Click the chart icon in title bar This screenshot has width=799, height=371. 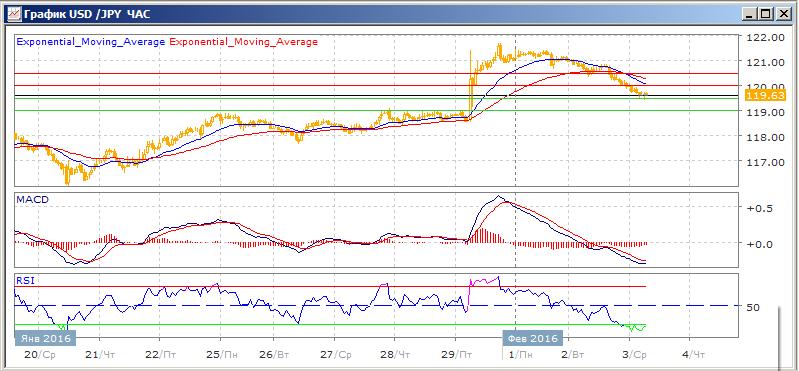click(x=14, y=14)
